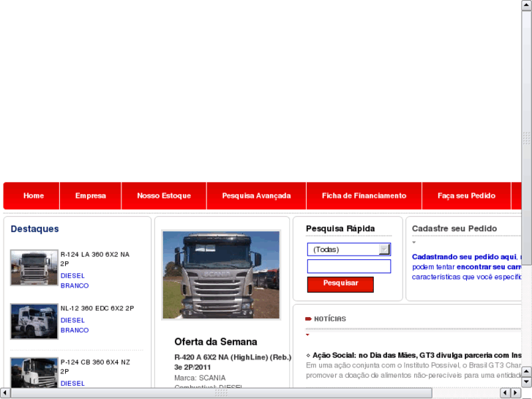Click DIESEL link under NL-12 360 EDC
This screenshot has height=399, width=532.
pos(72,320)
